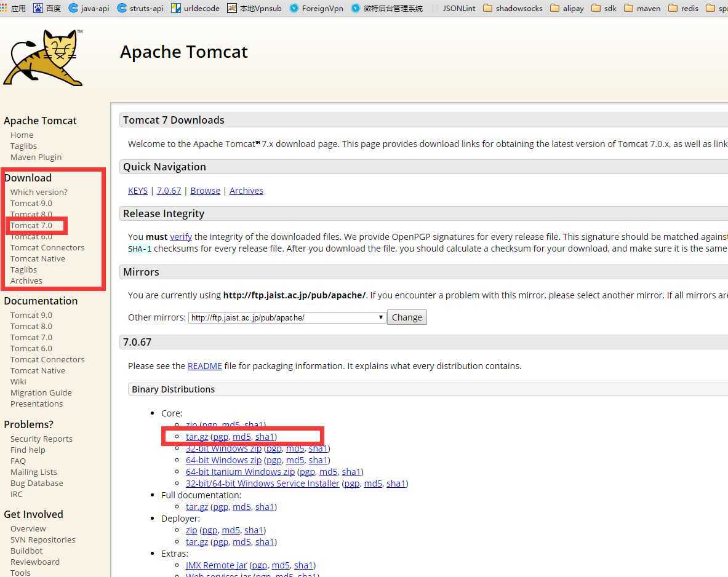Open Which version? in Download section

(x=39, y=192)
